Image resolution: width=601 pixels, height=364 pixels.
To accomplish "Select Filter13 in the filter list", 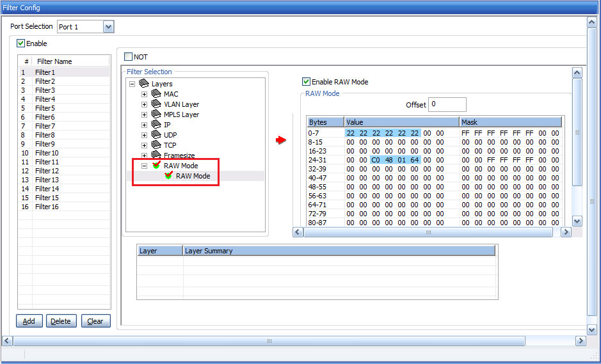I will (64, 180).
